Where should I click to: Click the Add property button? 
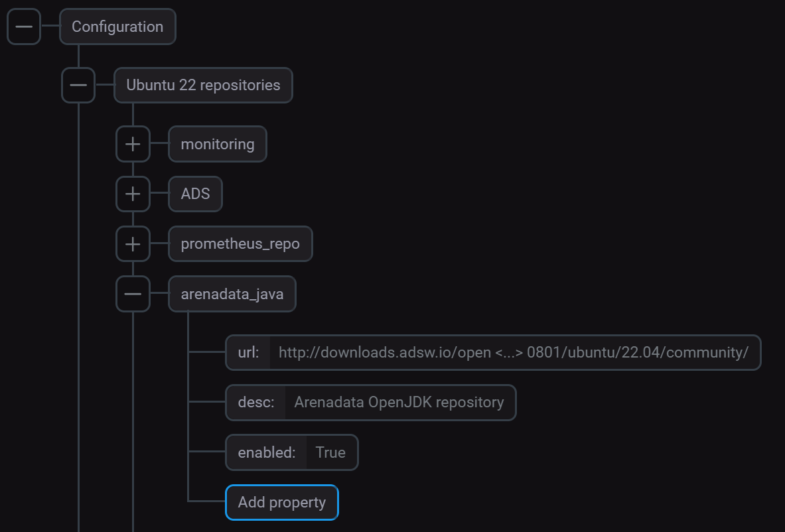[x=281, y=502]
